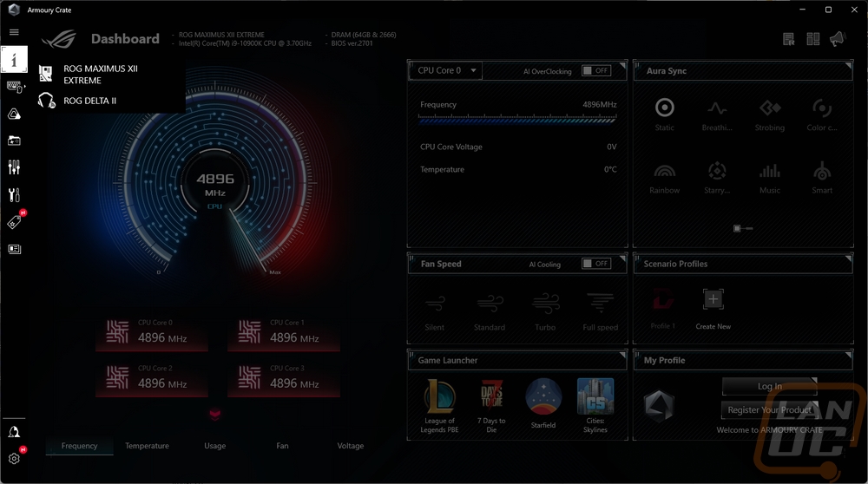Image resolution: width=868 pixels, height=484 pixels.
Task: Switch to the Usage tab
Action: [x=214, y=446]
